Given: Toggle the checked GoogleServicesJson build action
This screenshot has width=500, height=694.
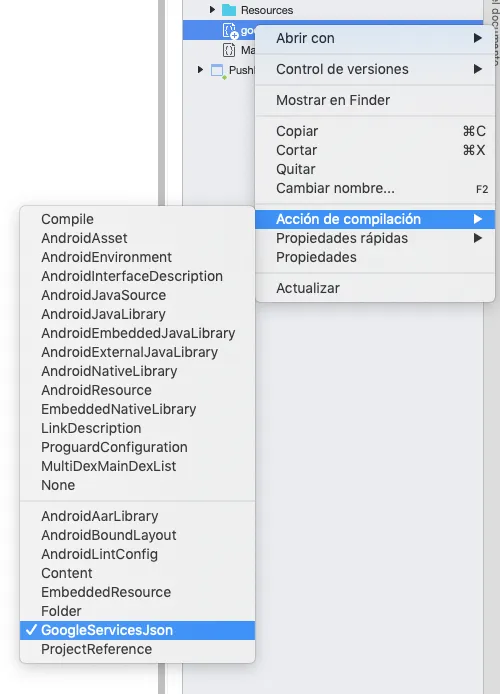Looking at the screenshot, I should point(137,630).
